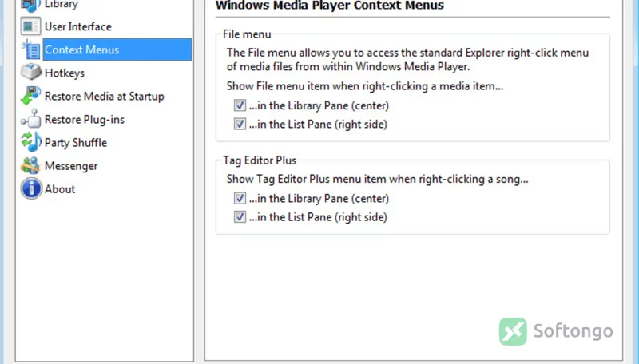
Task: Click the 'Show Tag Editor Plus menu item' text
Action: coord(377,179)
